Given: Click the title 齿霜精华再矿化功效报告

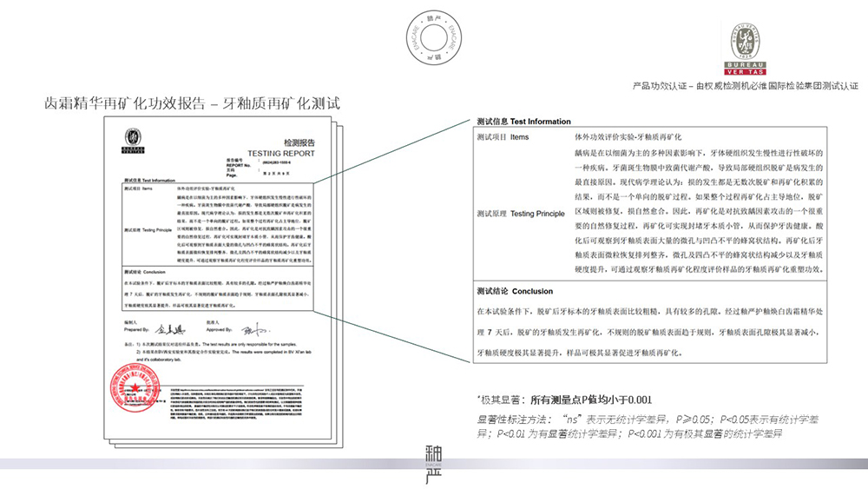Looking at the screenshot, I should [124, 103].
